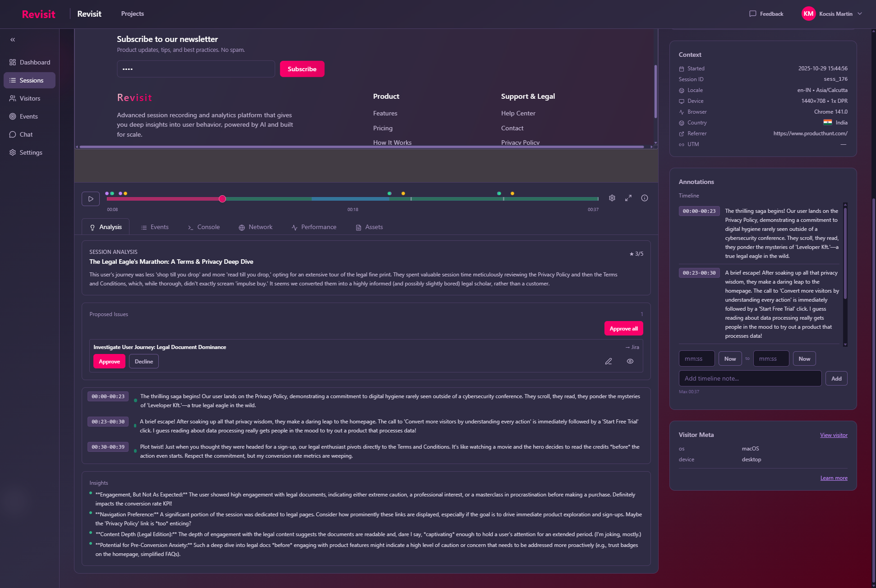Open Settings in the sidebar
876x588 pixels.
(x=31, y=152)
